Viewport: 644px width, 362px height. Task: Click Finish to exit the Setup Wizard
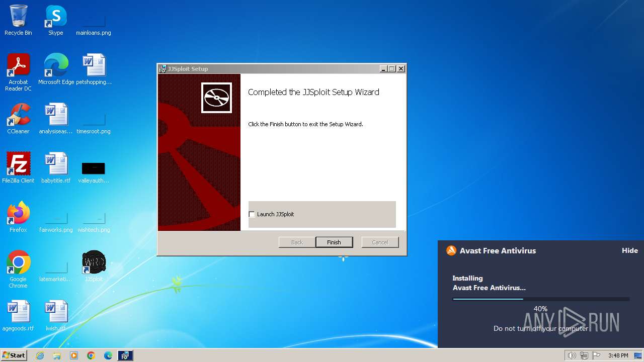pos(334,242)
